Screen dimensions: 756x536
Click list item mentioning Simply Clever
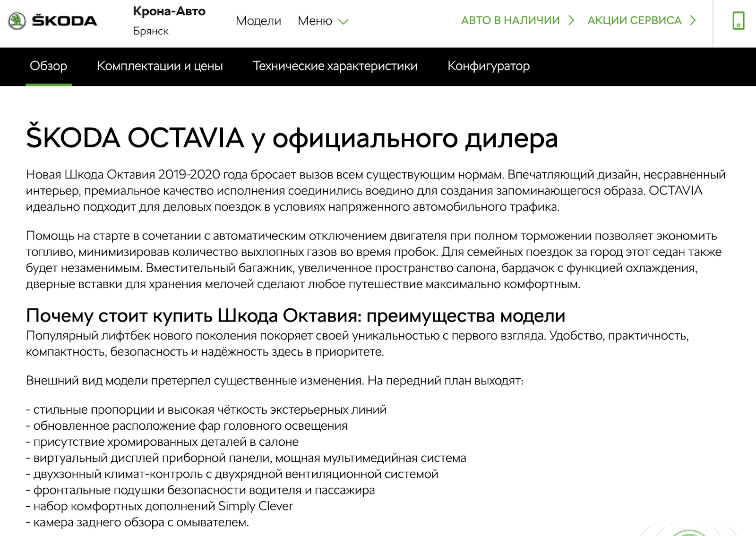159,506
